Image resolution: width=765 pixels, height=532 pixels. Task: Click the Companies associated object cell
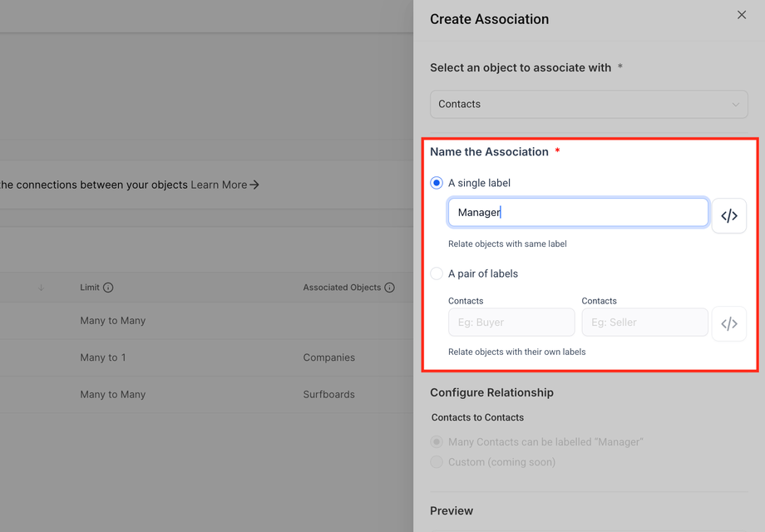328,357
